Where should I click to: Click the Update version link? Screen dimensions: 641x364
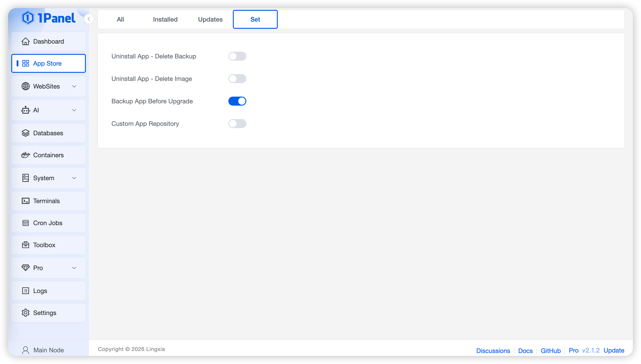click(x=614, y=350)
